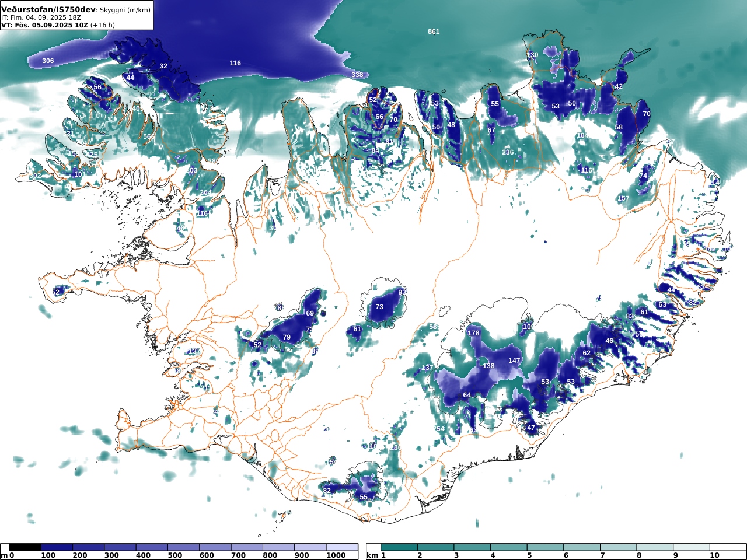Click the '(+16 h)' forecast offset text
Screen dimensions: 747x560
(103, 25)
